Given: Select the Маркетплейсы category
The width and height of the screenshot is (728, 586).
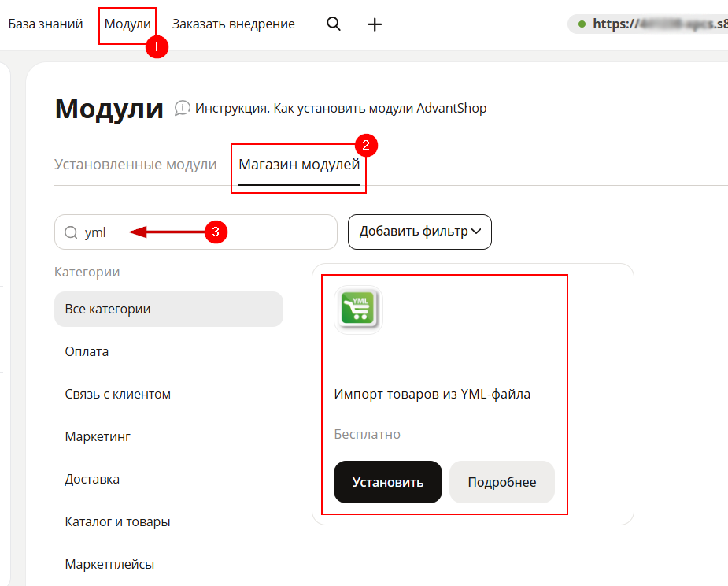Looking at the screenshot, I should [109, 564].
